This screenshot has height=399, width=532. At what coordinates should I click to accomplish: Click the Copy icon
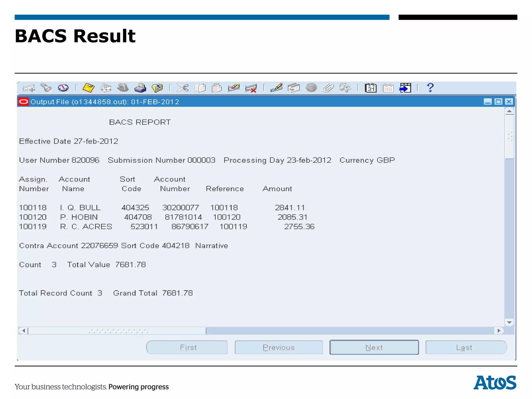tap(200, 88)
